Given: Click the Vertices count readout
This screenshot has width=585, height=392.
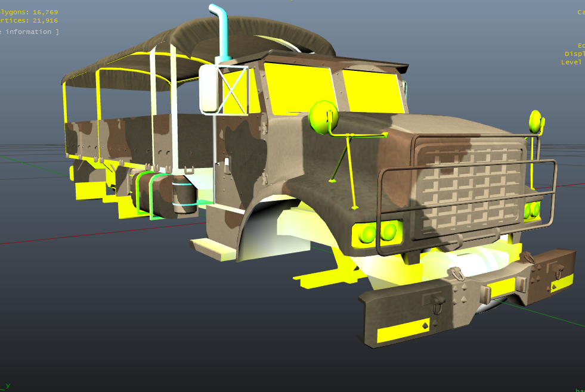Looking at the screenshot, I should click(x=29, y=21).
